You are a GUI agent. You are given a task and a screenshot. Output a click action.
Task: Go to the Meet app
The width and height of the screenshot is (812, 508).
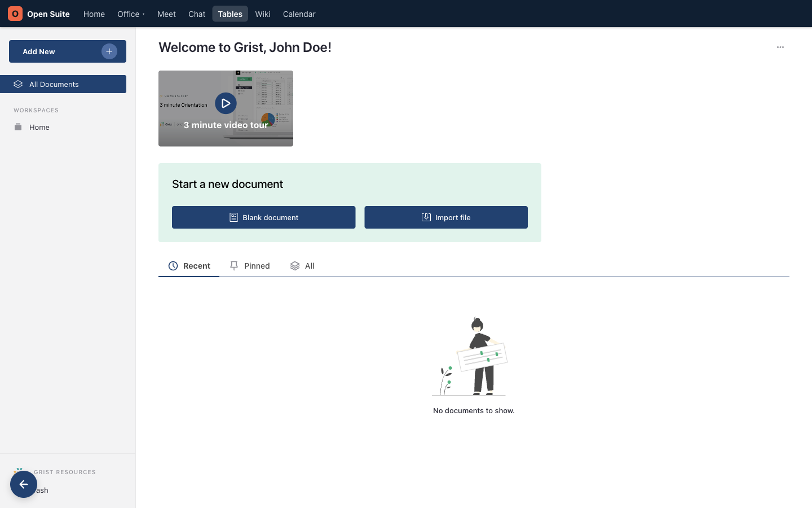pyautogui.click(x=166, y=14)
